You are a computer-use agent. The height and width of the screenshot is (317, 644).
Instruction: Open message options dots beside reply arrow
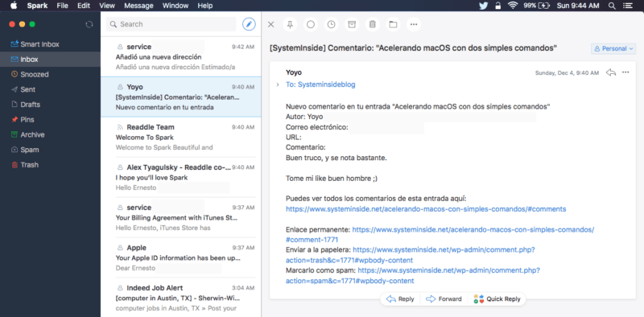point(625,72)
